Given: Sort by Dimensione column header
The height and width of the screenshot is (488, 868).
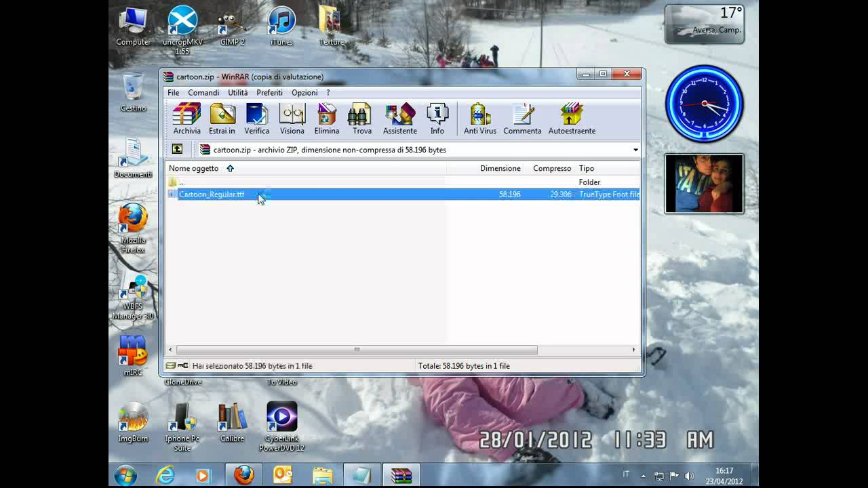Looking at the screenshot, I should point(500,168).
